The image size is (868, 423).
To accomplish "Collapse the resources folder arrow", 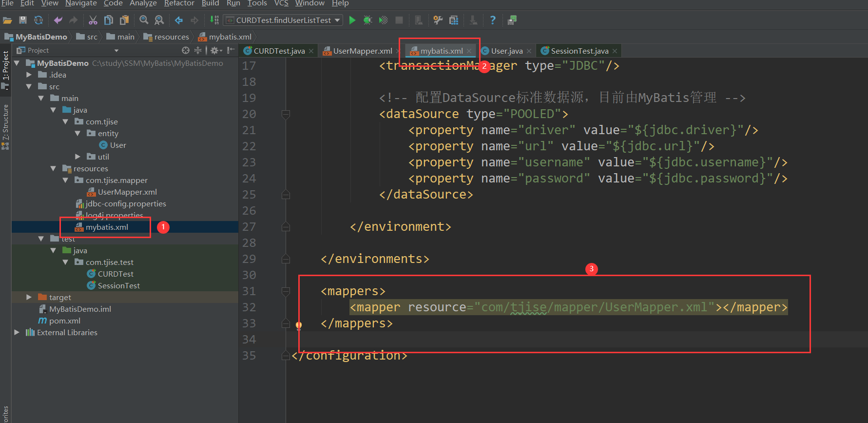I will click(x=54, y=168).
